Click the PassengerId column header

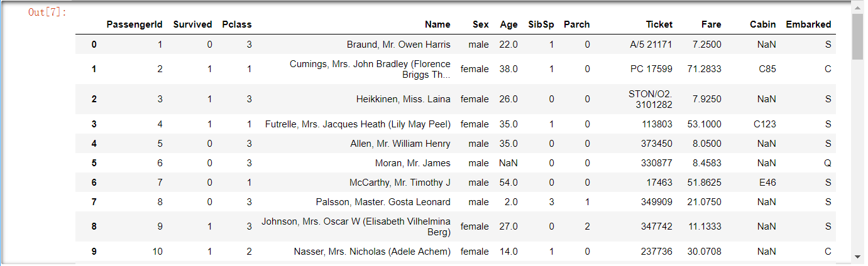[135, 24]
